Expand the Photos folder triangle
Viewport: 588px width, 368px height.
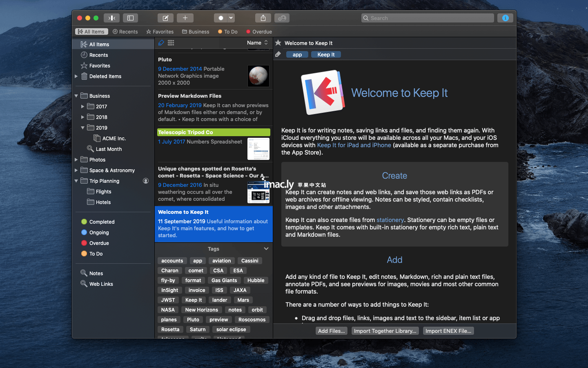tap(76, 159)
